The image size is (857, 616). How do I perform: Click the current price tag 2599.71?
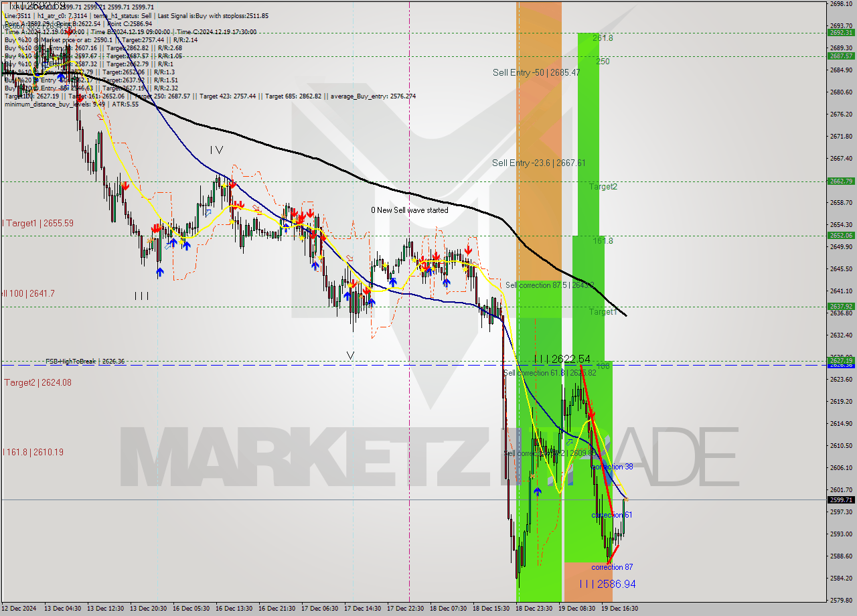click(x=841, y=499)
